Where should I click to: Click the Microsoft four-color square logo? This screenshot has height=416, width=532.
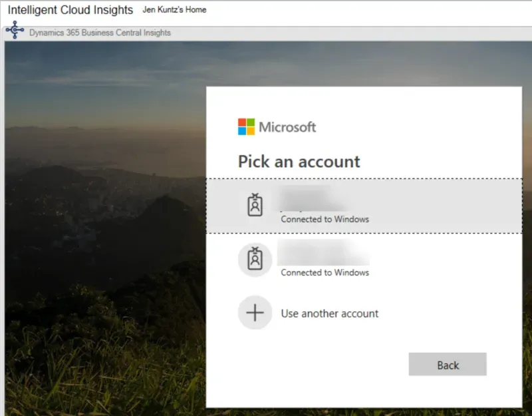(x=246, y=126)
